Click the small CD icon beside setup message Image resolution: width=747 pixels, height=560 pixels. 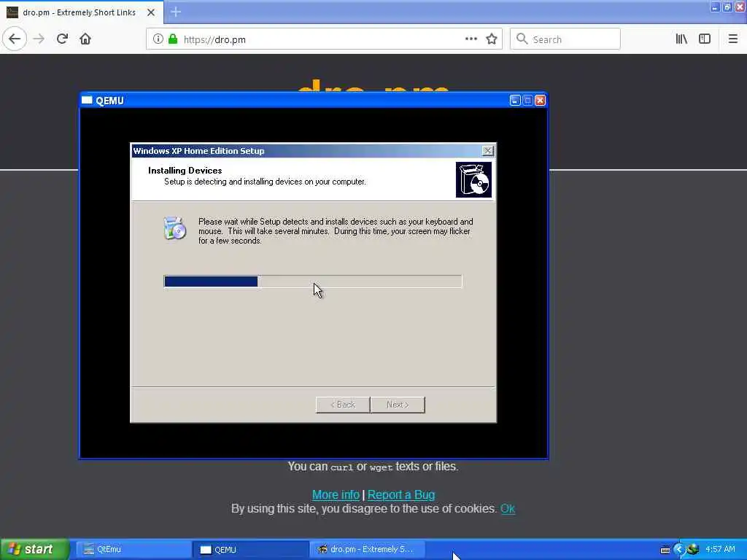coord(175,228)
